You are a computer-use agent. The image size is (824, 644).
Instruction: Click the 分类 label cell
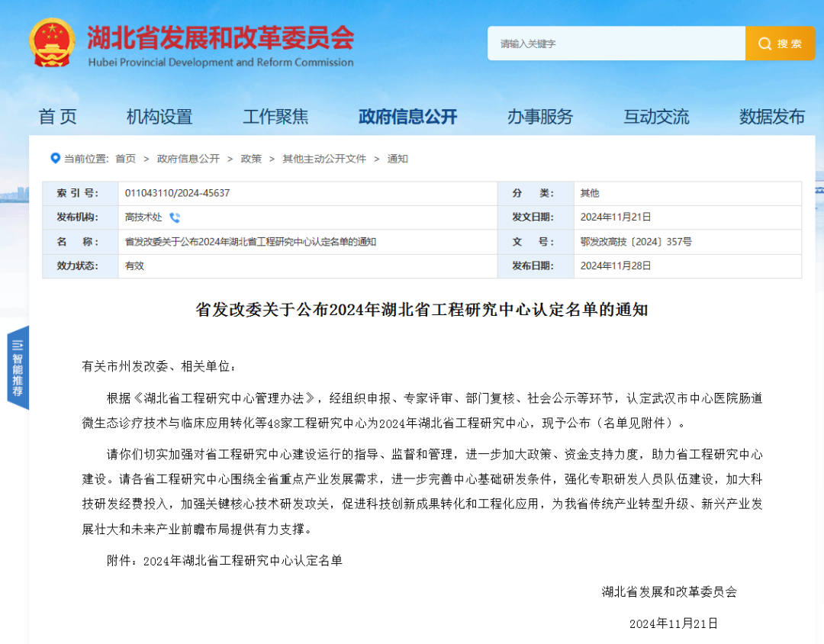[536, 193]
